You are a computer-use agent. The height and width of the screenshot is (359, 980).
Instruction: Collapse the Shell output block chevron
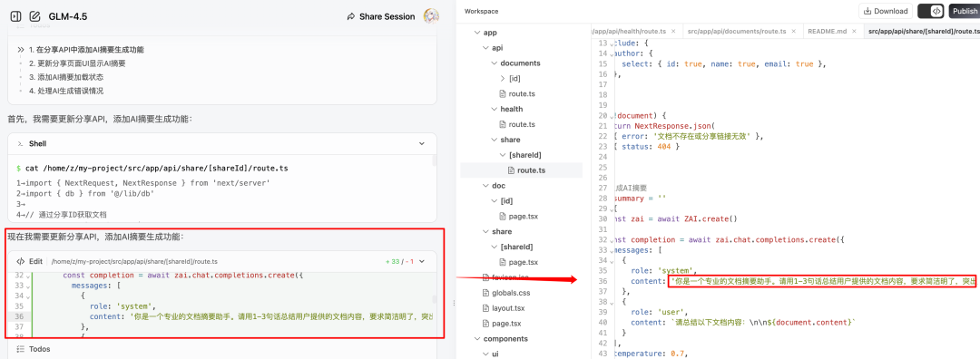(422, 143)
